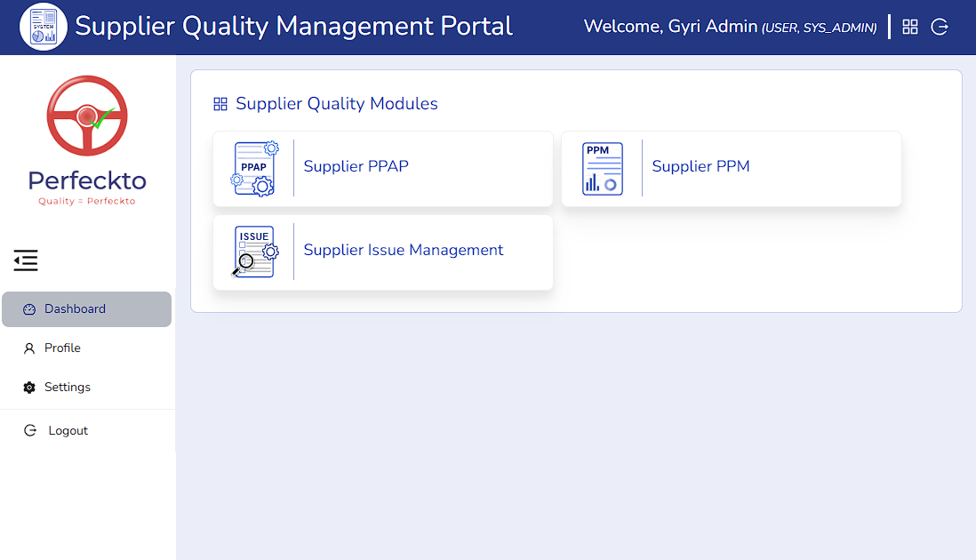
Task: Open the Dashboard menu item
Action: [86, 309]
